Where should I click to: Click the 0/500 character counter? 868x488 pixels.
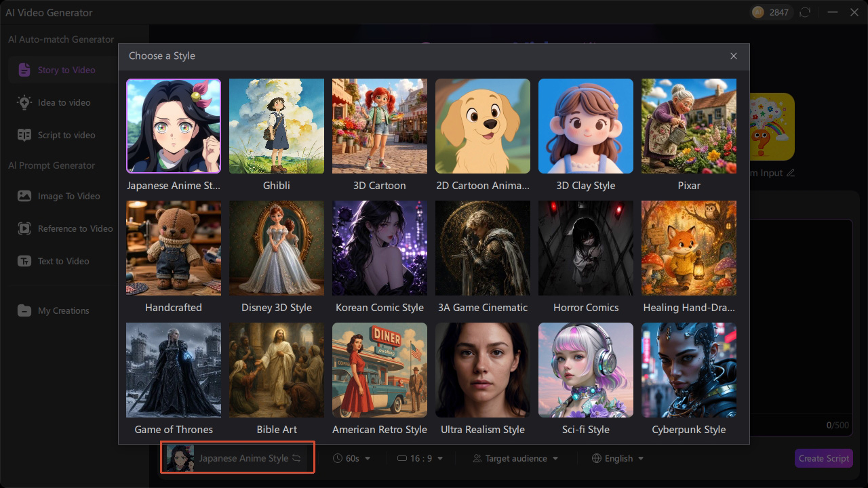(x=837, y=426)
